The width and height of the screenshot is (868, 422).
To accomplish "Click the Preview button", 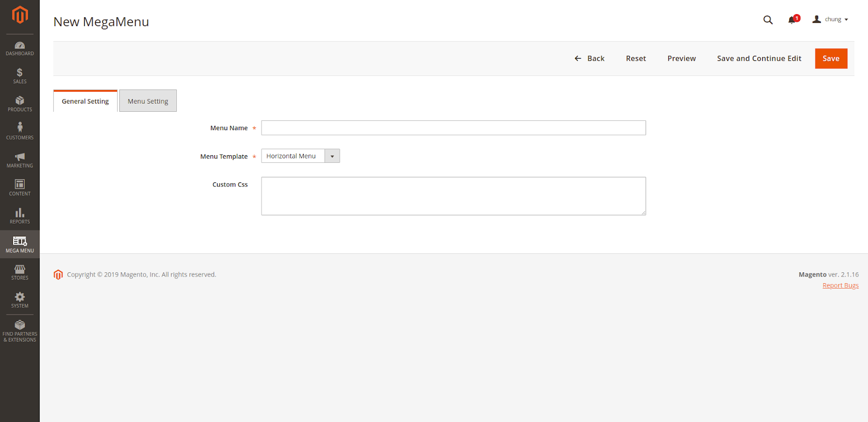I will pyautogui.click(x=681, y=59).
